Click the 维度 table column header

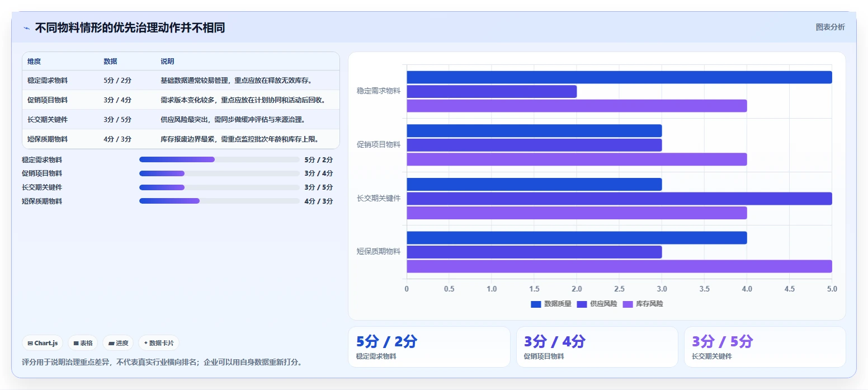(x=34, y=61)
